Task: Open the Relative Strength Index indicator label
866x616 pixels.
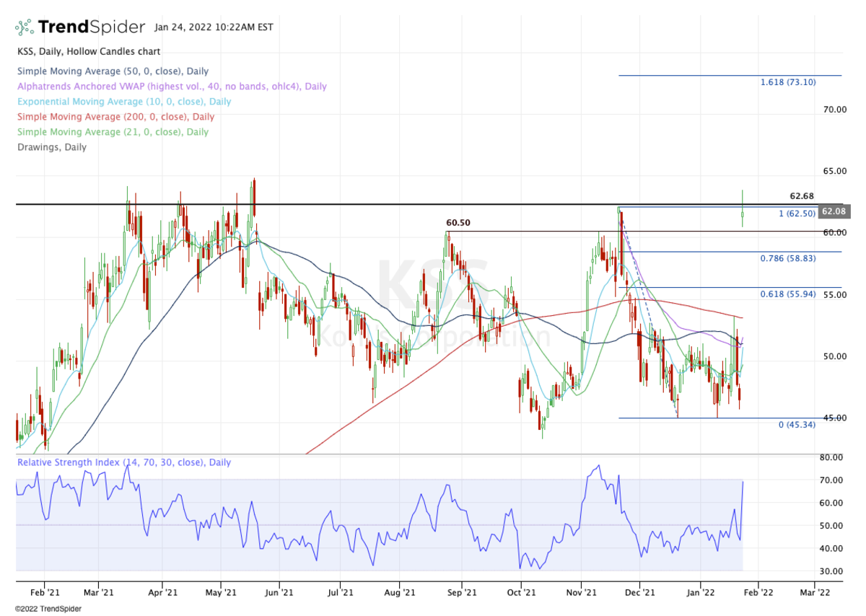Action: pos(124,462)
